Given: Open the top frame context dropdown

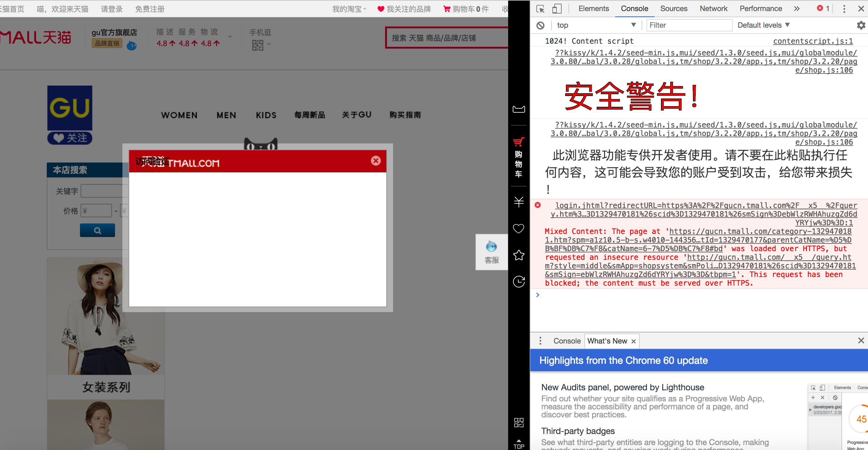Looking at the screenshot, I should tap(596, 25).
